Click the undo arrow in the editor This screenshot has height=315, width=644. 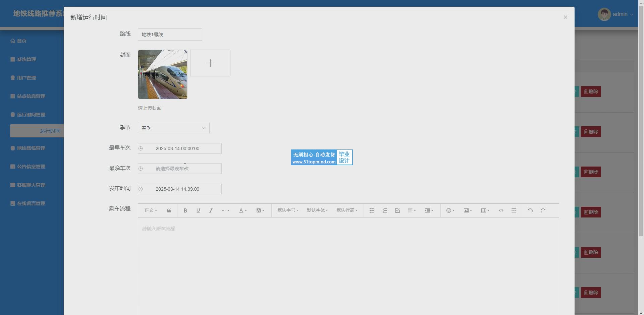[x=530, y=210]
